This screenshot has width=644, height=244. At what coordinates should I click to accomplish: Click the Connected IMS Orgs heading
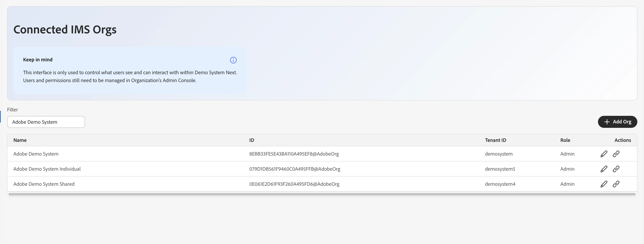pos(65,29)
